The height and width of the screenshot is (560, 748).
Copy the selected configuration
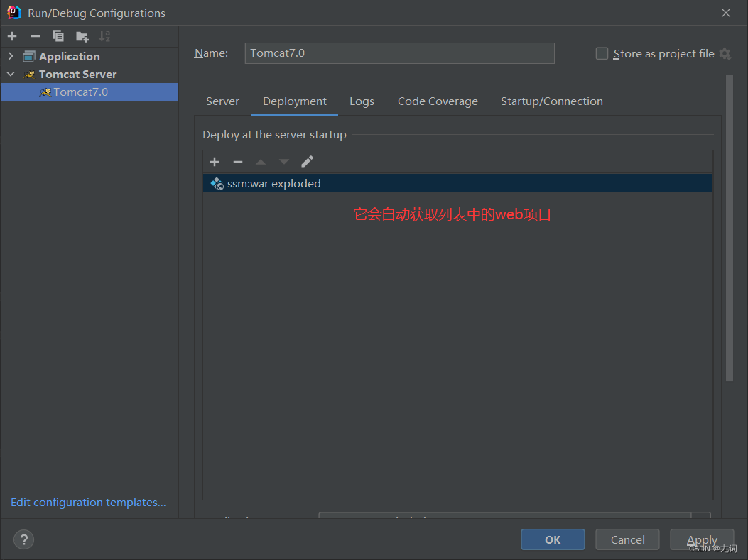point(58,36)
